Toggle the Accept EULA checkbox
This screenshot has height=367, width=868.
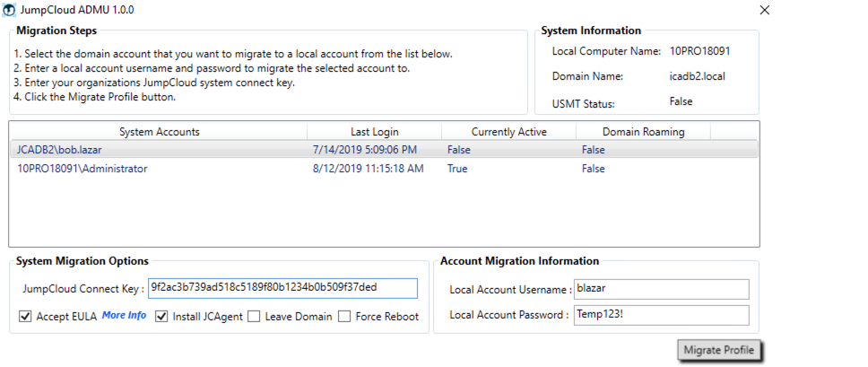(25, 317)
